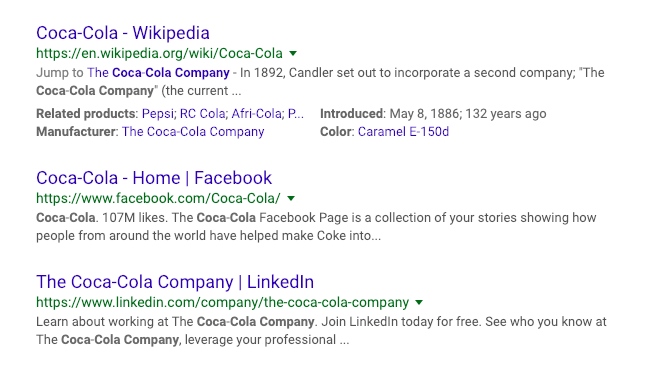The height and width of the screenshot is (369, 649).
Task: Open the Caramel E-150d color link
Action: pos(403,132)
